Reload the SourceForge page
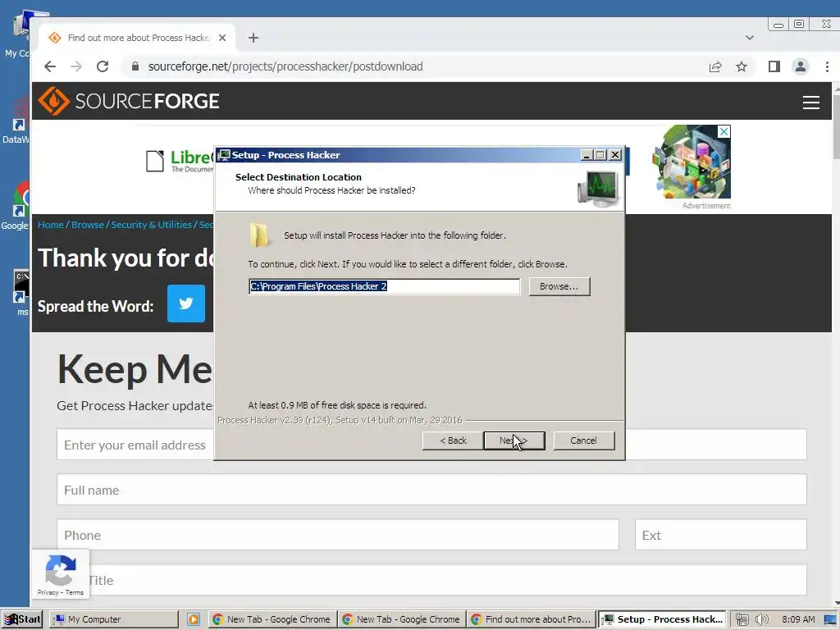Screen dimensions: 840x630 coord(103,66)
